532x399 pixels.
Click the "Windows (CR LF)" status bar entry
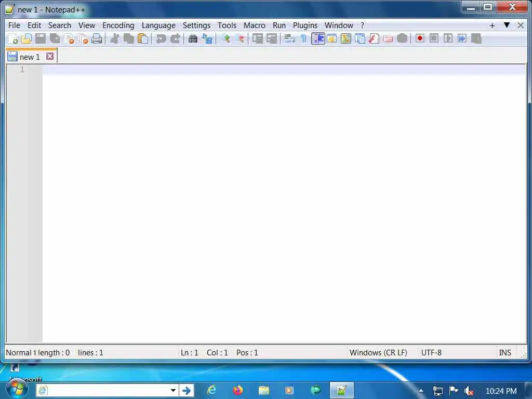(378, 353)
